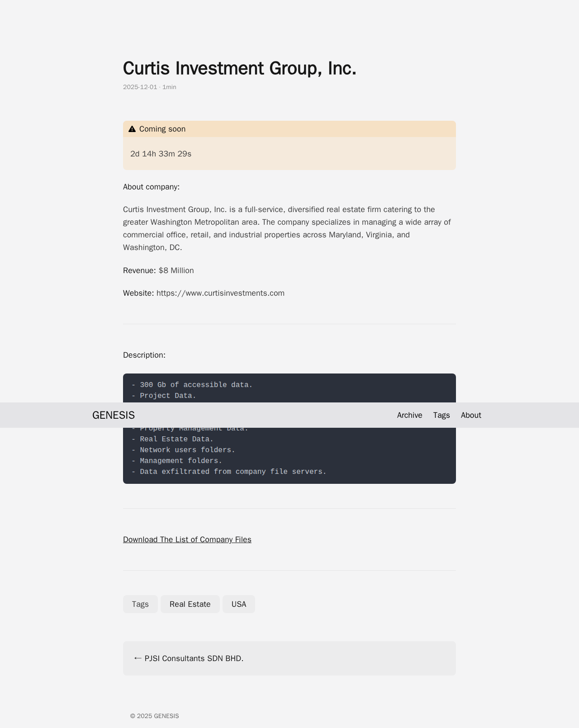
Task: Click the © 2025 GENESIS footer text
Action: tap(154, 716)
